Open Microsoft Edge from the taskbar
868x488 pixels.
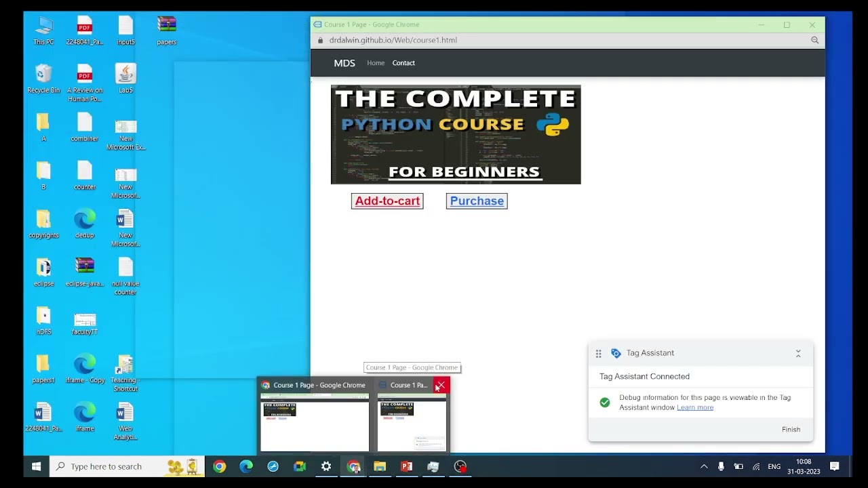246,466
